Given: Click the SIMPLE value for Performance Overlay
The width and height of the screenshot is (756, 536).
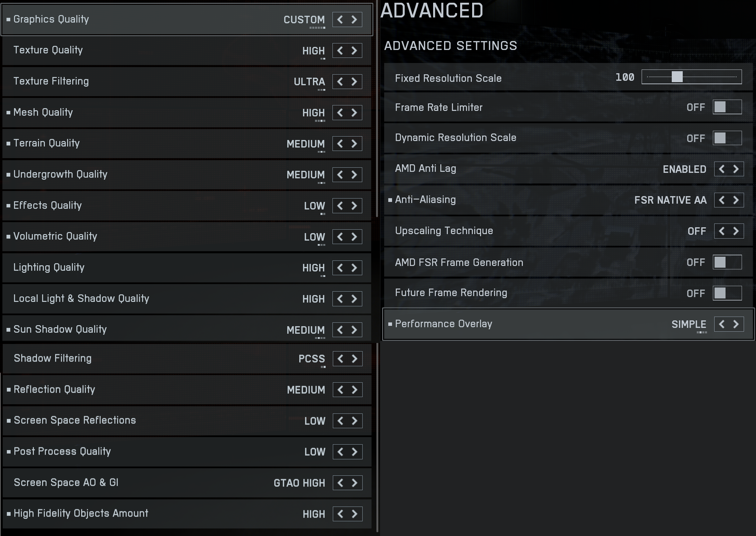Looking at the screenshot, I should 689,324.
